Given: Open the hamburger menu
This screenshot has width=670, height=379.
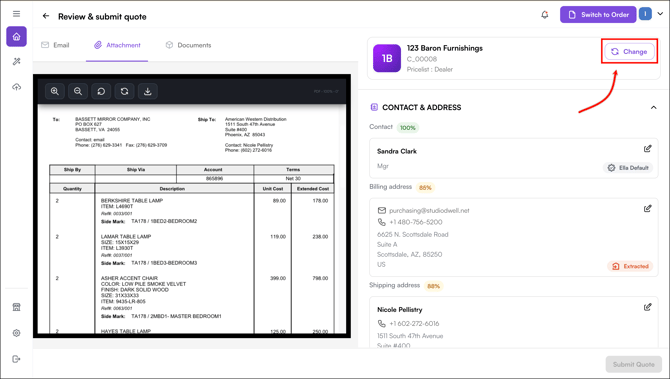Looking at the screenshot, I should (x=16, y=14).
